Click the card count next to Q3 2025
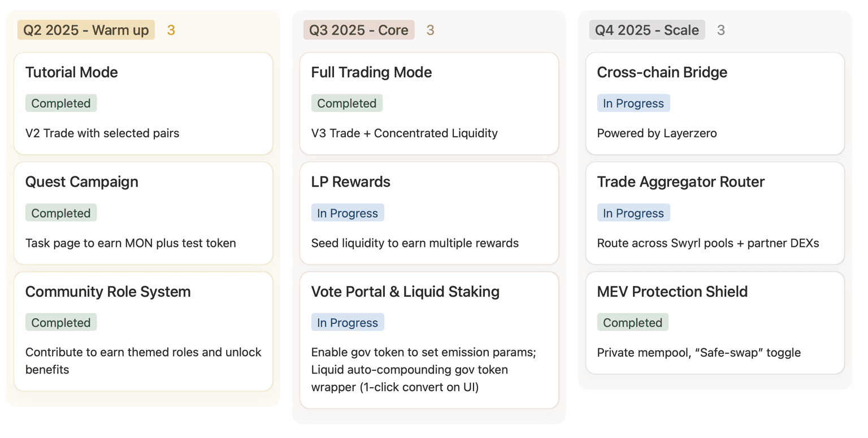The height and width of the screenshot is (438, 868). click(431, 30)
